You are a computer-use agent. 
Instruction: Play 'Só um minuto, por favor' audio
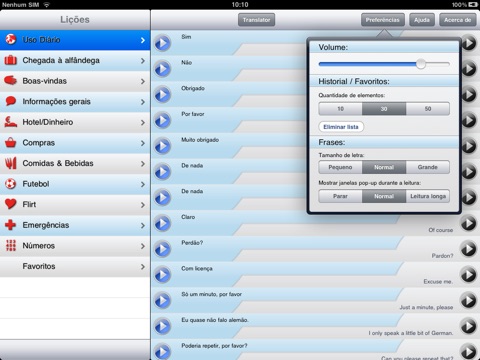(x=163, y=300)
